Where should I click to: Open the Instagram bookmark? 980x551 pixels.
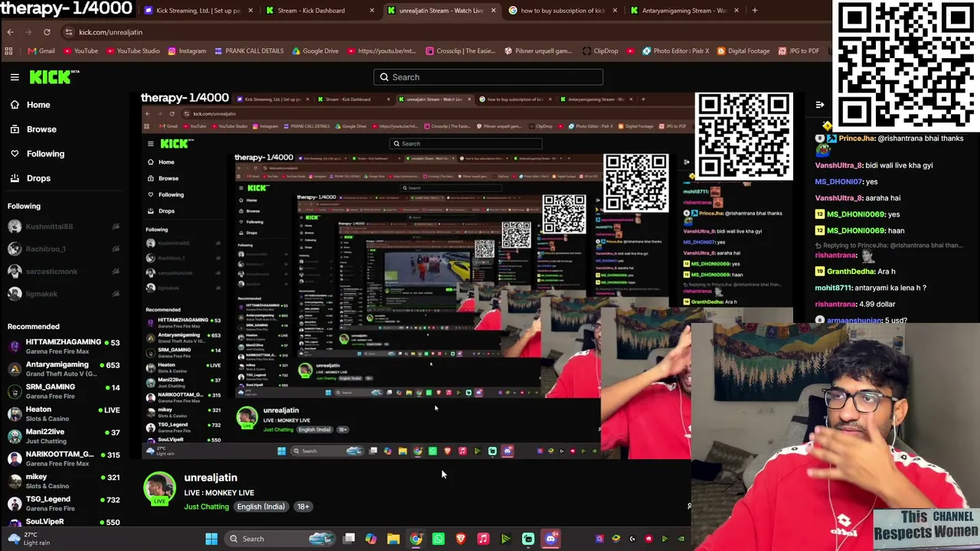[187, 51]
